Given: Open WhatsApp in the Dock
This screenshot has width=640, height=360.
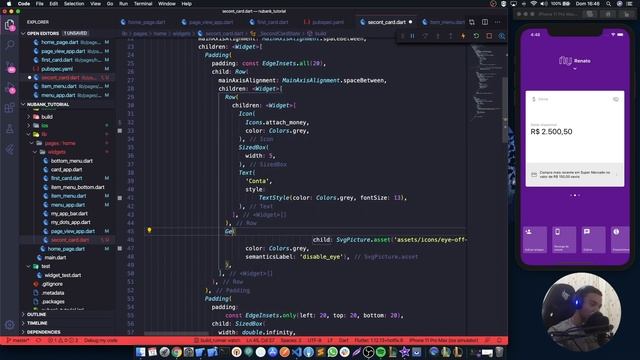Looking at the screenshot, I should 333,352.
